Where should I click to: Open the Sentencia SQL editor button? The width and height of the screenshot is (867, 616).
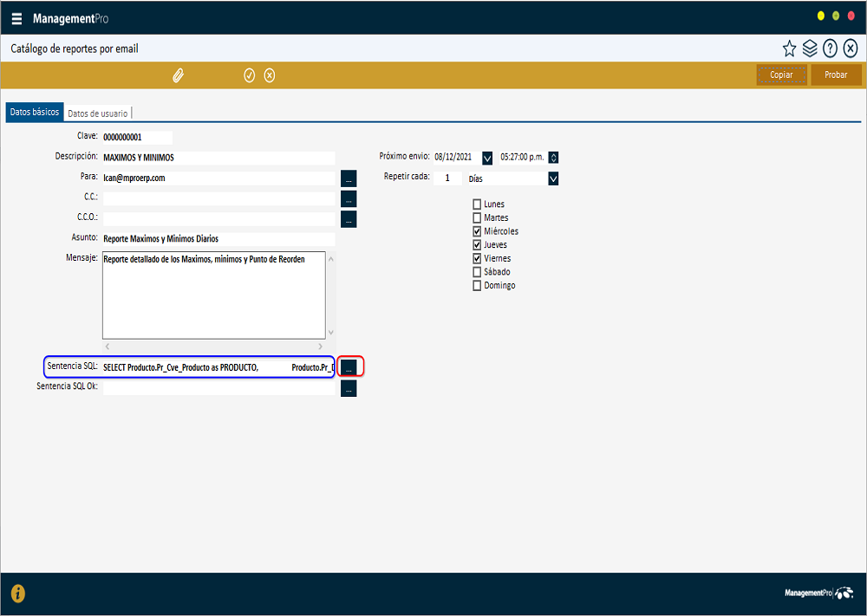[x=349, y=367]
